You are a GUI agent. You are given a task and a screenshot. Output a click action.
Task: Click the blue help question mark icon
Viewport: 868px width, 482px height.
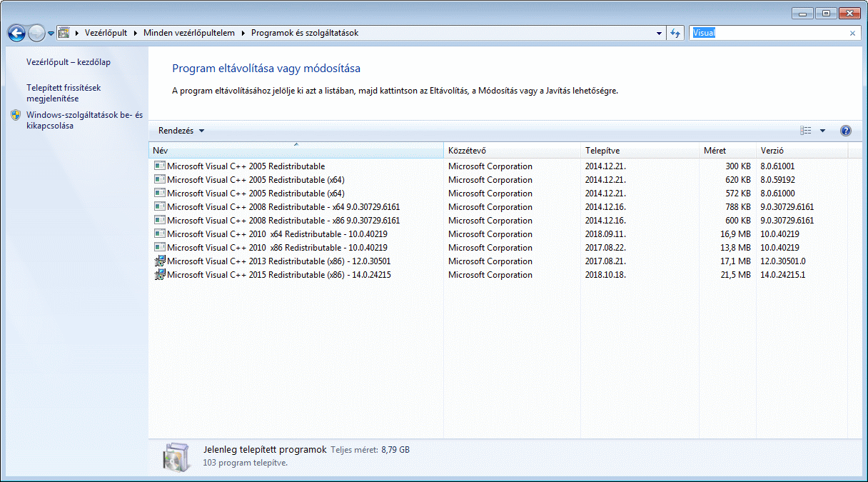coord(846,131)
